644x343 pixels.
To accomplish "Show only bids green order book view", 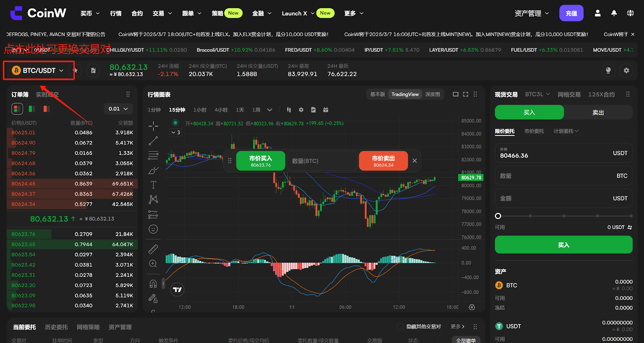I will (x=32, y=109).
